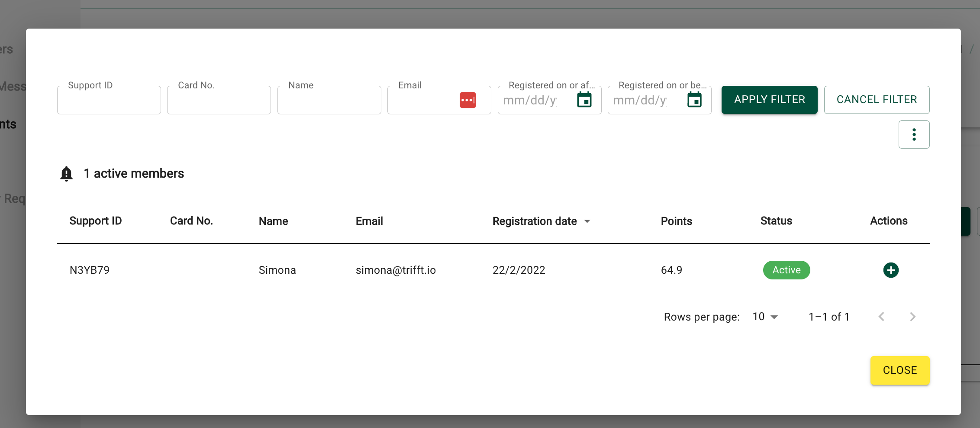Click the CANCEL FILTER button

click(877, 100)
